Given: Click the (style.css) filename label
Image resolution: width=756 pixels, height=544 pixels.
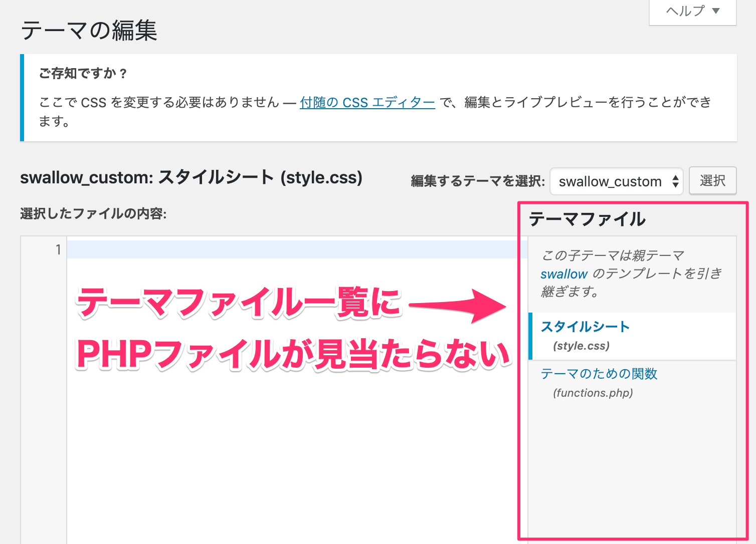Looking at the screenshot, I should pyautogui.click(x=581, y=346).
